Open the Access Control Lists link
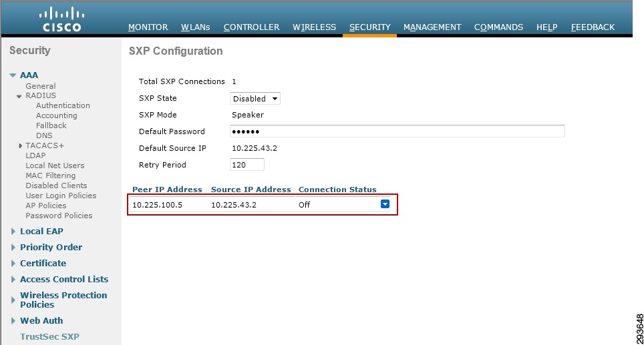644x345 pixels. (x=64, y=279)
